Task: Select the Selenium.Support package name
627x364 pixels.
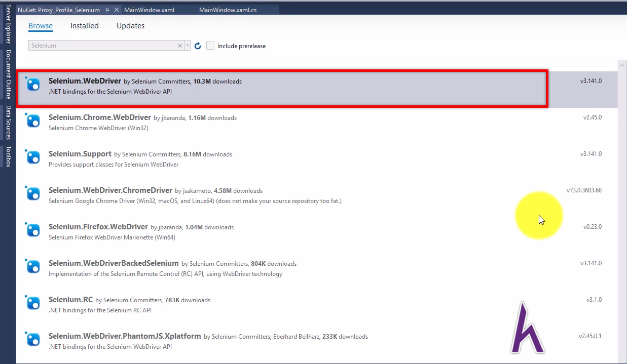Action: (80, 154)
